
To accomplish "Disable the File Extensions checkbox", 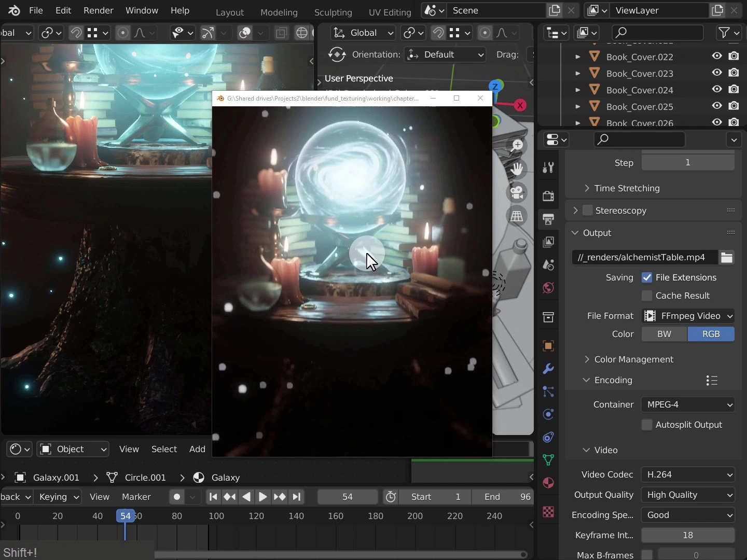I will [x=647, y=277].
